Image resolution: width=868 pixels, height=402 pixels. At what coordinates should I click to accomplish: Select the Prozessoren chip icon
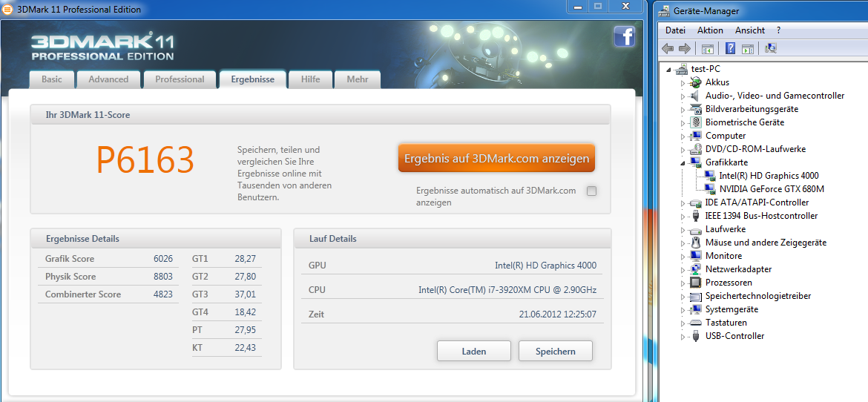[696, 283]
